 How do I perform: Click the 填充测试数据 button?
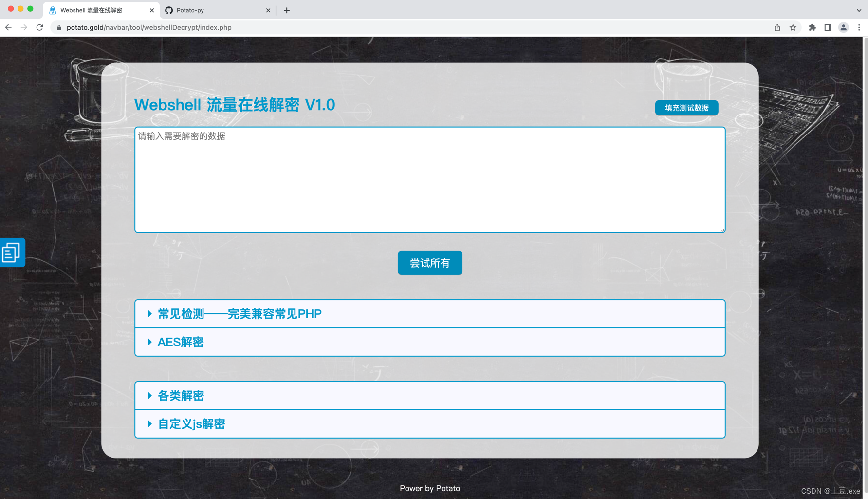click(686, 108)
